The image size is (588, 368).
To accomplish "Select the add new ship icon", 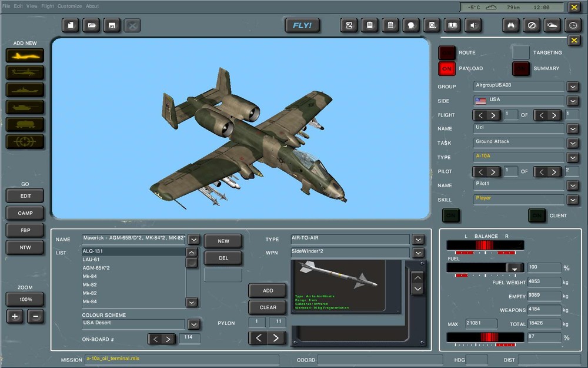I will point(25,90).
